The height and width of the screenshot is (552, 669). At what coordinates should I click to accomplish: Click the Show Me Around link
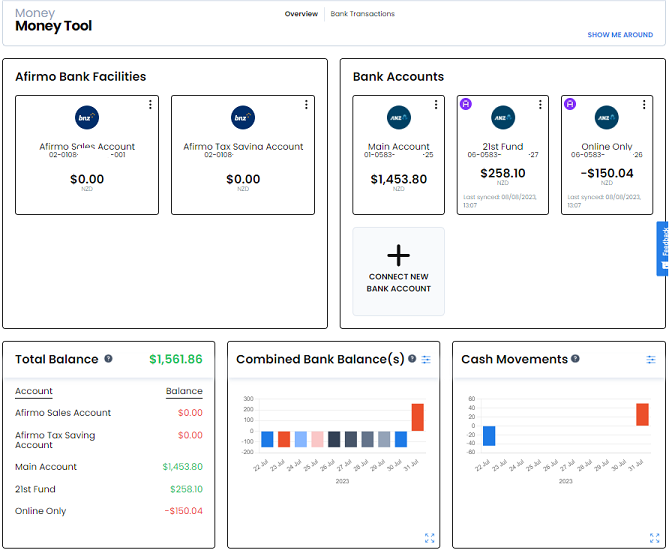pos(620,35)
